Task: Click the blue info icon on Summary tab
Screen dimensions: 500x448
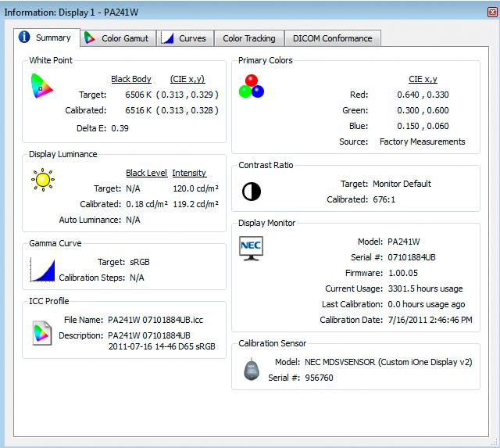Action: click(x=24, y=37)
